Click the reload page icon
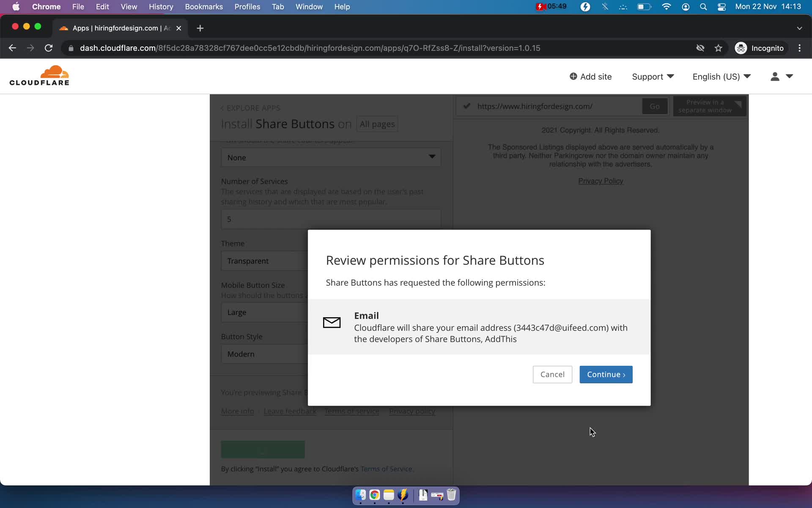Screen dimensions: 812x508 (49, 48)
